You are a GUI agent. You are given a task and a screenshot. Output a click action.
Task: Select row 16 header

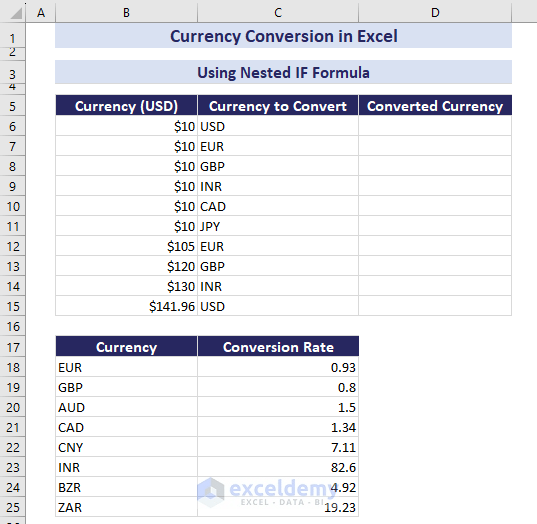click(12, 326)
